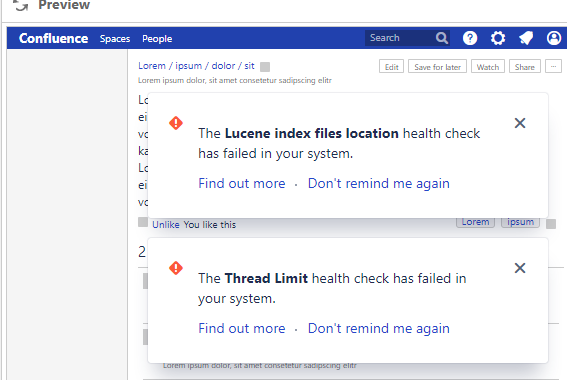Open the more actions ellipsis button
Image resolution: width=567 pixels, height=380 pixels.
[x=553, y=67]
